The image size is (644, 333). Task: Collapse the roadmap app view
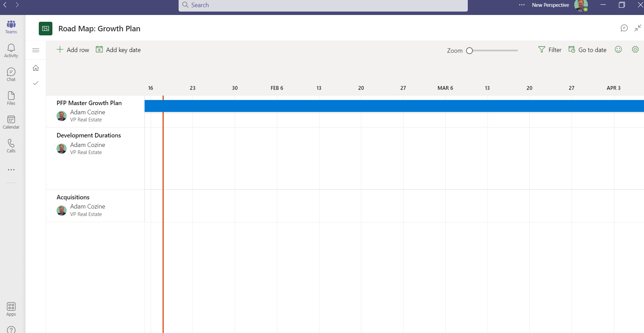[638, 28]
